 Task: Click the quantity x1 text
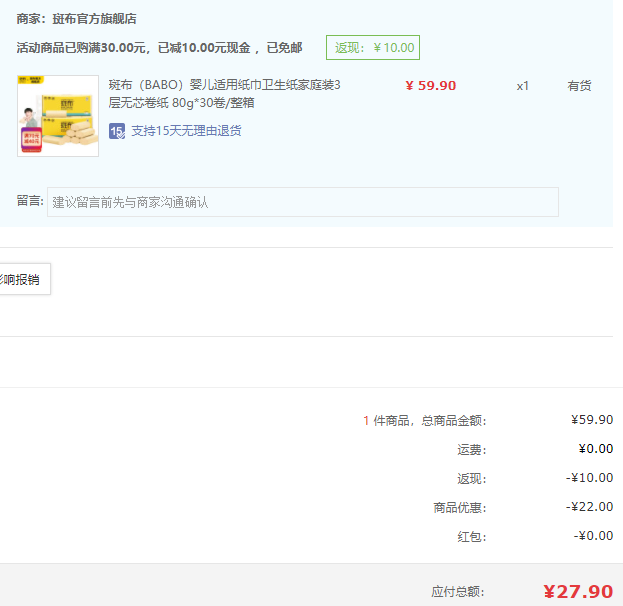(x=522, y=86)
